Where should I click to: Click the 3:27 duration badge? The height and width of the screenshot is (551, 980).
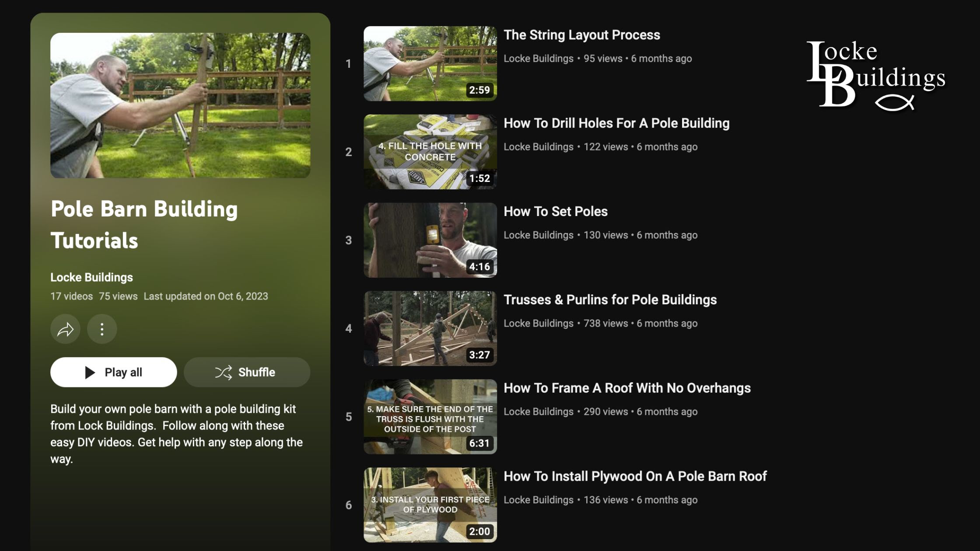(x=479, y=355)
